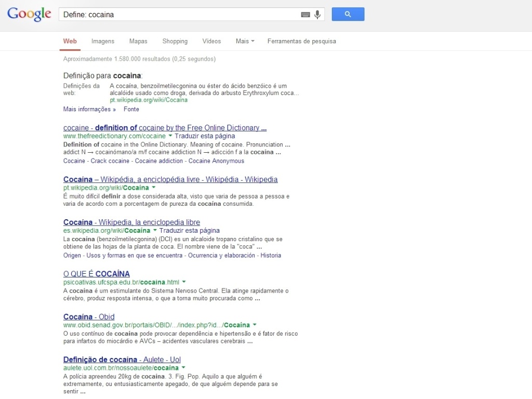
Task: Open the Fonte link under the definition
Action: pos(131,109)
